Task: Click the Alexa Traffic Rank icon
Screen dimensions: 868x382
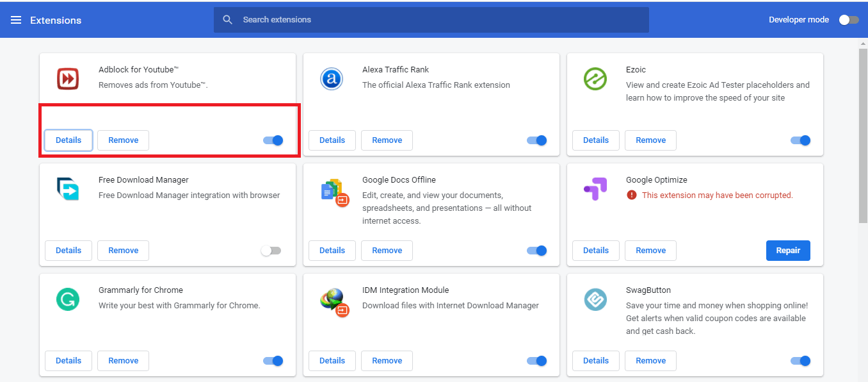Action: click(331, 79)
